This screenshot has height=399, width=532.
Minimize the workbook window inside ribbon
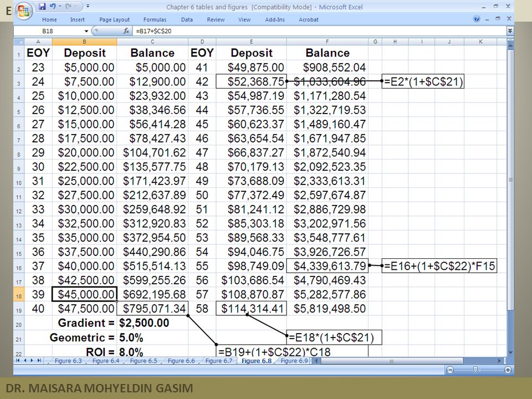[x=487, y=19]
